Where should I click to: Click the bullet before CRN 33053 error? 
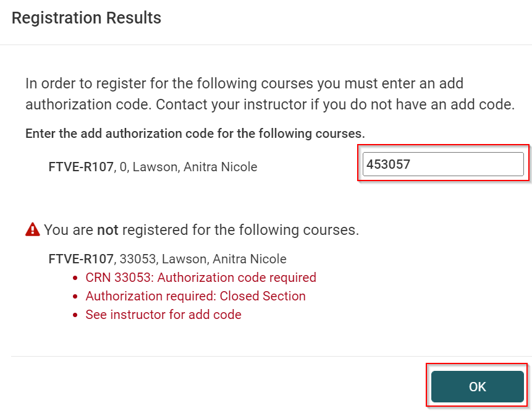point(75,278)
